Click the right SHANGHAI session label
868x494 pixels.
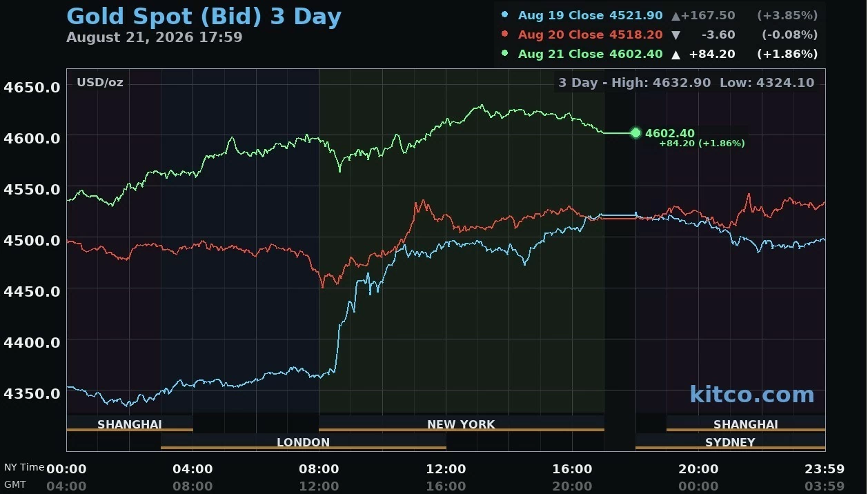745,424
